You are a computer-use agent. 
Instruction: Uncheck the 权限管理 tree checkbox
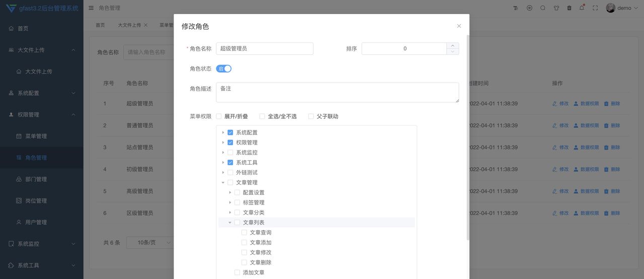pos(230,143)
